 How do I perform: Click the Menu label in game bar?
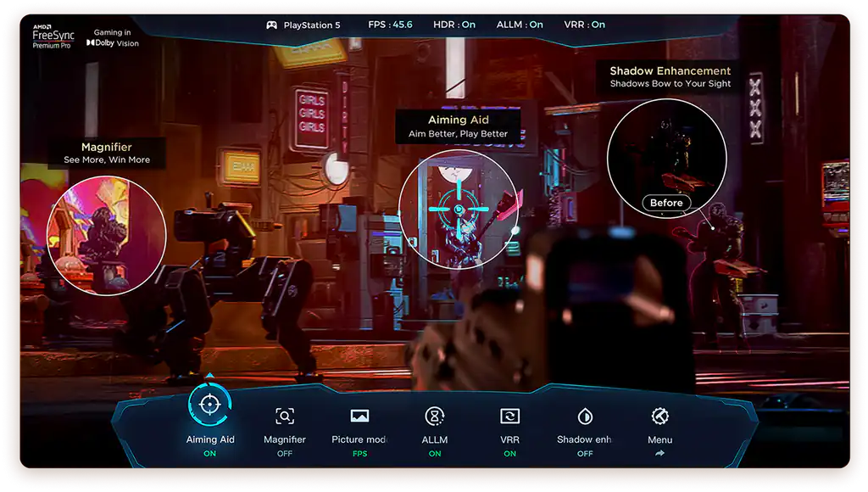(659, 440)
